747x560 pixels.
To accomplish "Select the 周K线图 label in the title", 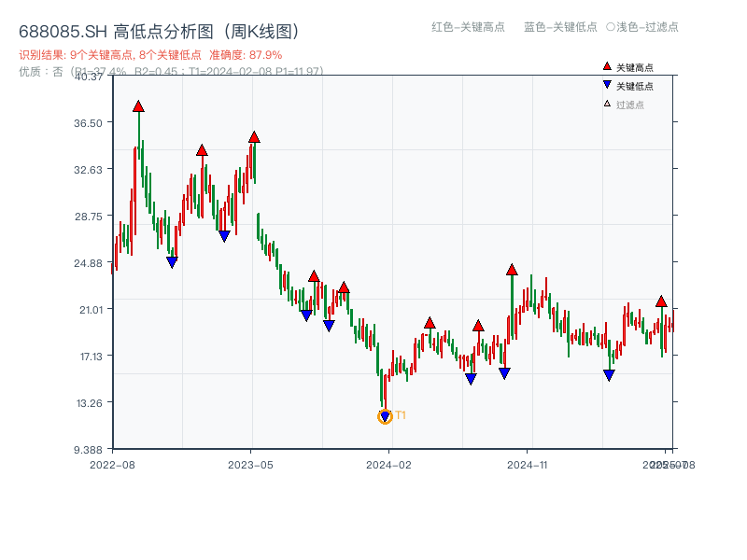I will point(261,30).
